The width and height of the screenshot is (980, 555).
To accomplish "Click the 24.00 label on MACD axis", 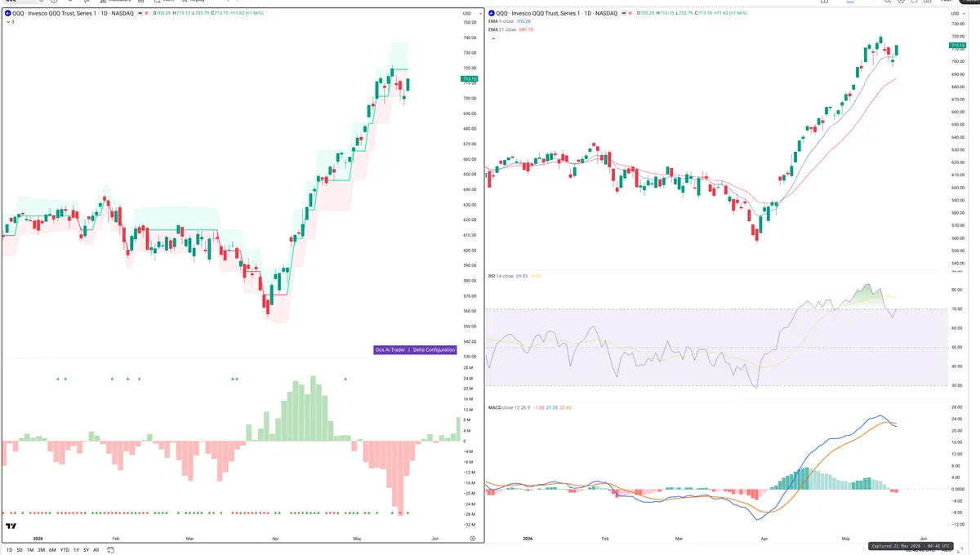I will (x=957, y=418).
